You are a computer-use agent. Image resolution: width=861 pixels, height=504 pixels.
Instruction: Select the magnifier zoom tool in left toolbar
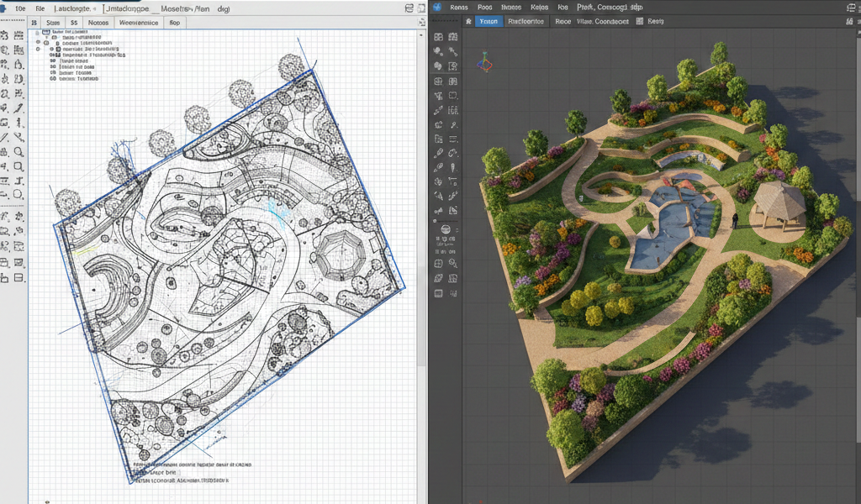[18, 152]
